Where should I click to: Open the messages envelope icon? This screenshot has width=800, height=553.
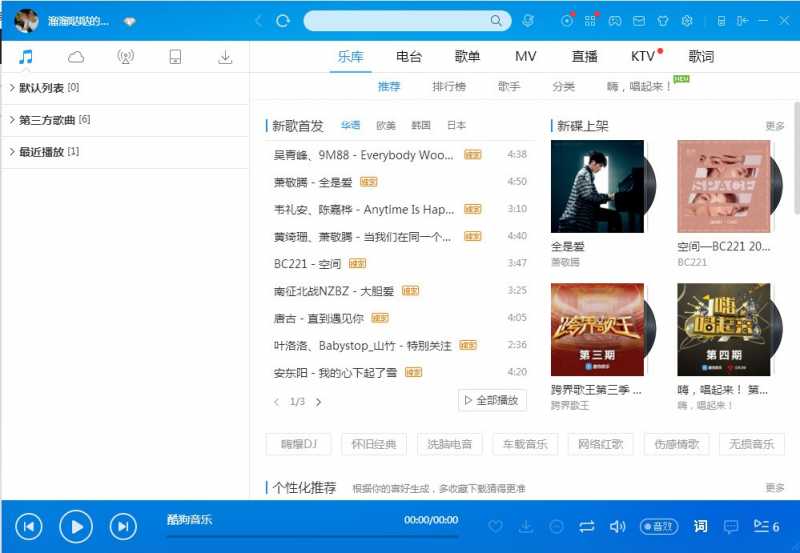(x=639, y=21)
